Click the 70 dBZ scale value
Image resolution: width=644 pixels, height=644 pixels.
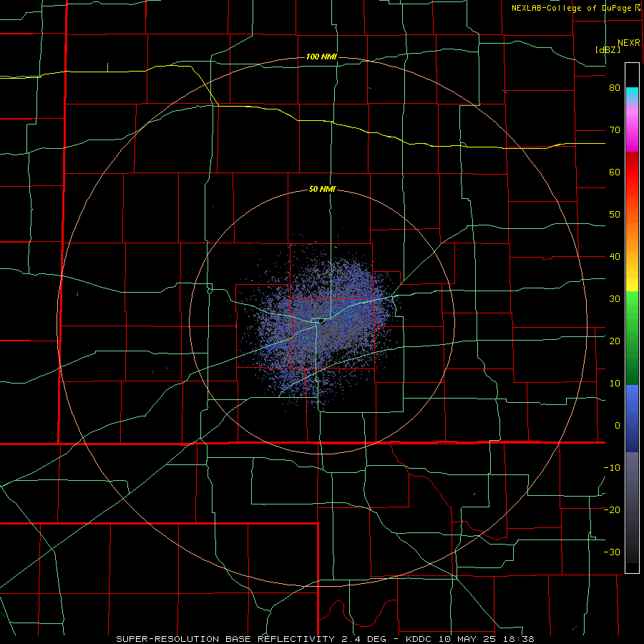coord(615,130)
